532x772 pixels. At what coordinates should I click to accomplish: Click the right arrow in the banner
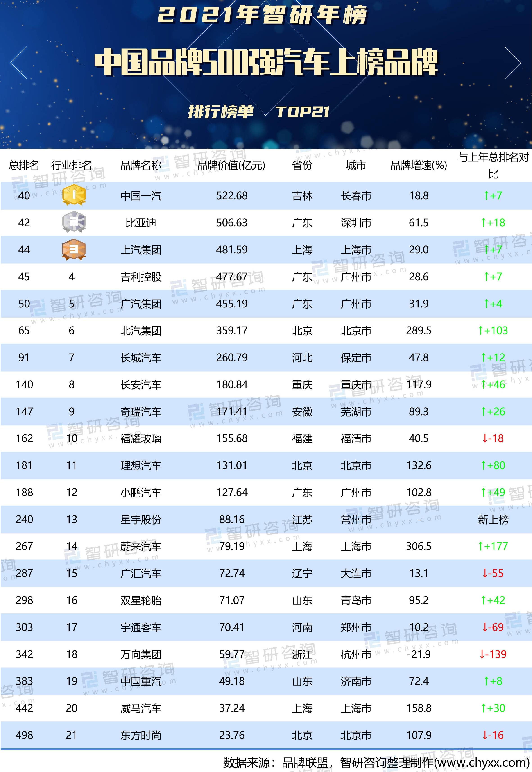(513, 63)
